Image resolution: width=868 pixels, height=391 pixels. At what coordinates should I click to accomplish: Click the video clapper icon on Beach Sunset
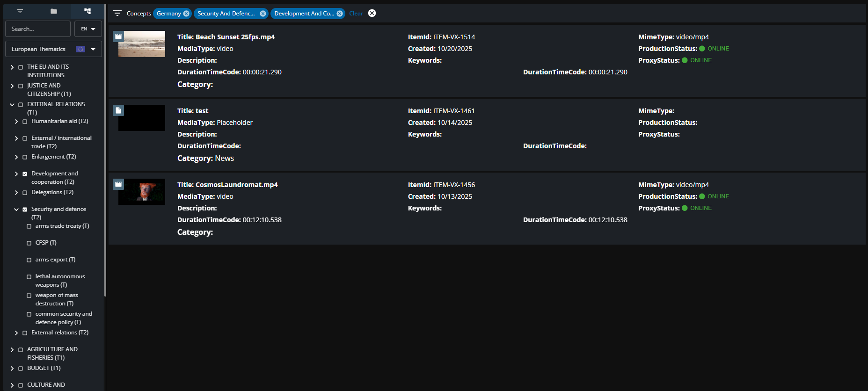point(118,36)
